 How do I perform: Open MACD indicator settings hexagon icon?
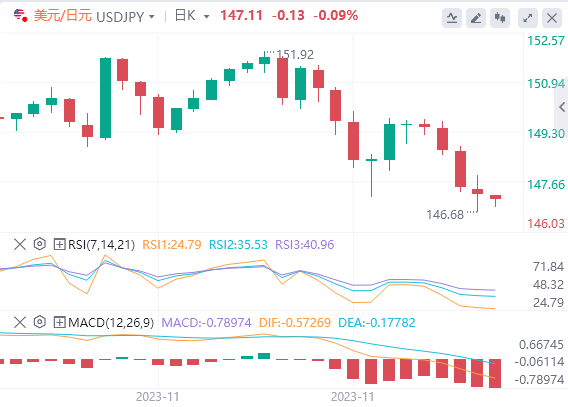(x=39, y=322)
